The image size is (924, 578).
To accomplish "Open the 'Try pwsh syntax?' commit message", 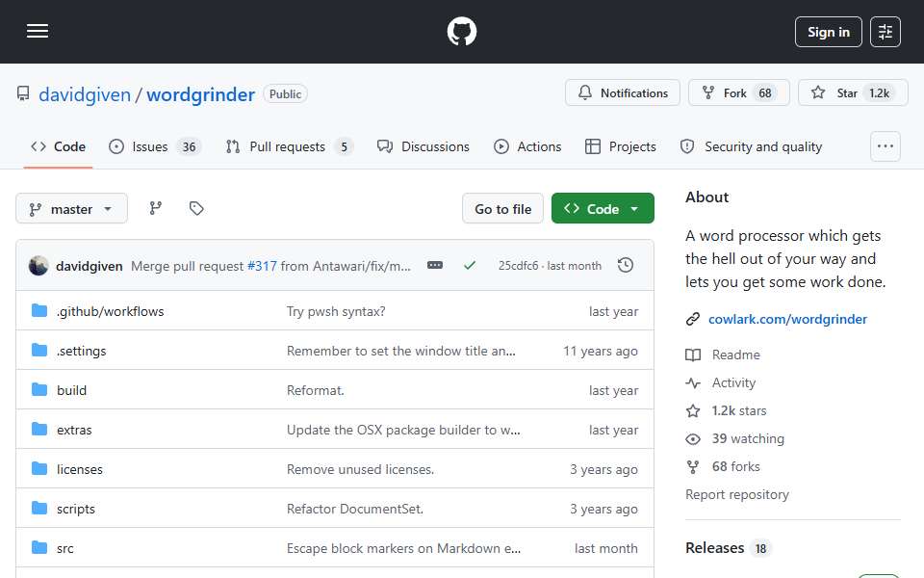I will (336, 311).
